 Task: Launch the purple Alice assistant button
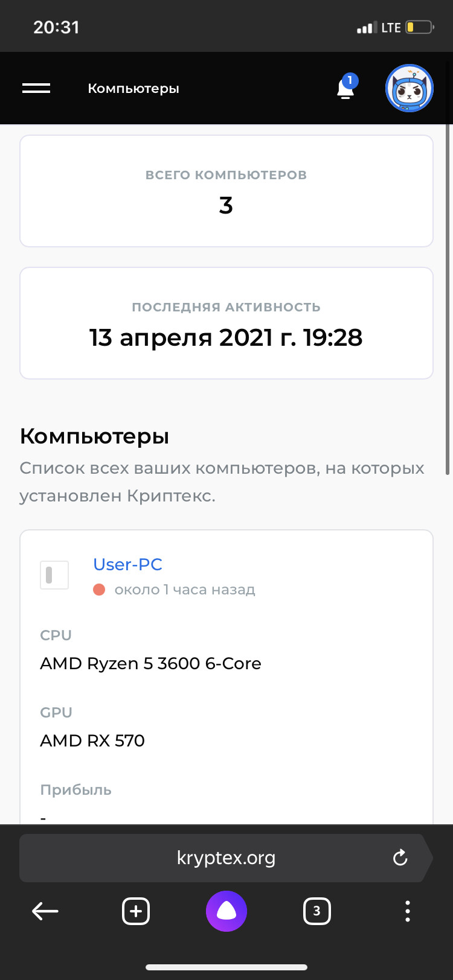point(226,911)
